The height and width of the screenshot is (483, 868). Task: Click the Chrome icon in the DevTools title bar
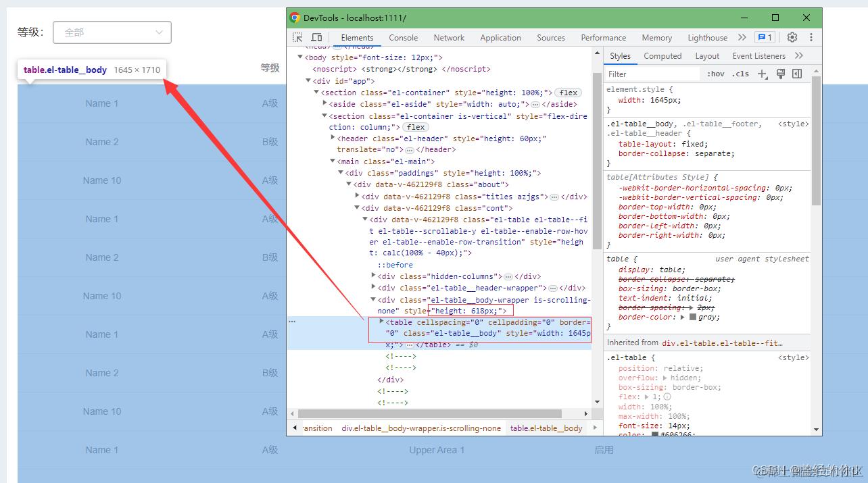[x=295, y=18]
